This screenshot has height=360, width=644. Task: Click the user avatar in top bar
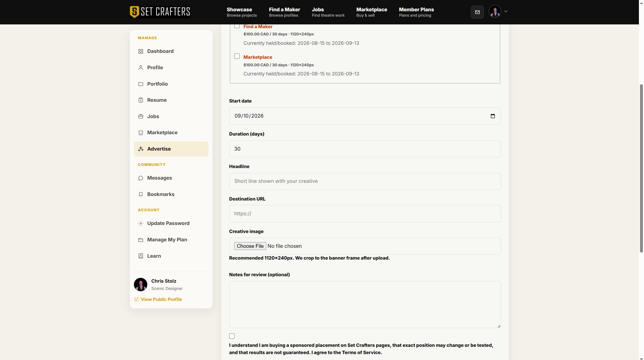(495, 12)
